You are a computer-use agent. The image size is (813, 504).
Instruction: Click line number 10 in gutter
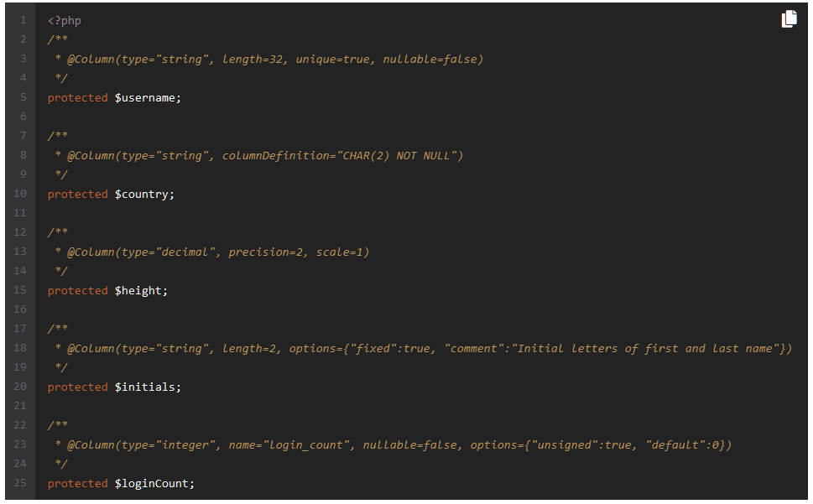point(20,194)
